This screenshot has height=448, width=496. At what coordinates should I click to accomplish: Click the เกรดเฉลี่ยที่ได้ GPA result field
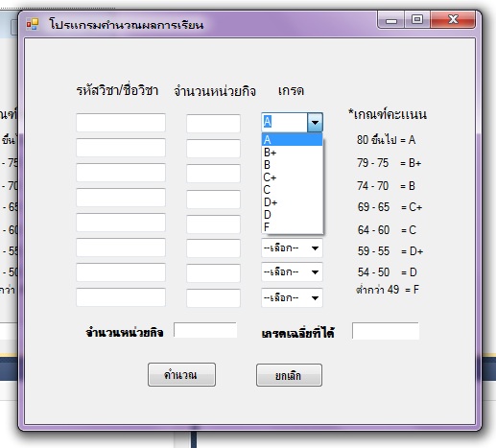tap(386, 331)
